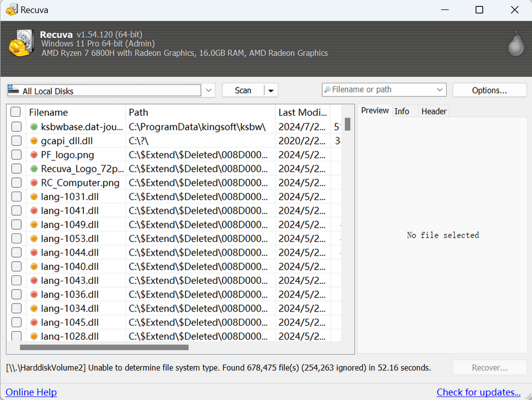The width and height of the screenshot is (532, 400).
Task: Click the orange status dot beside gcapi_dll.dll
Action: [33, 141]
